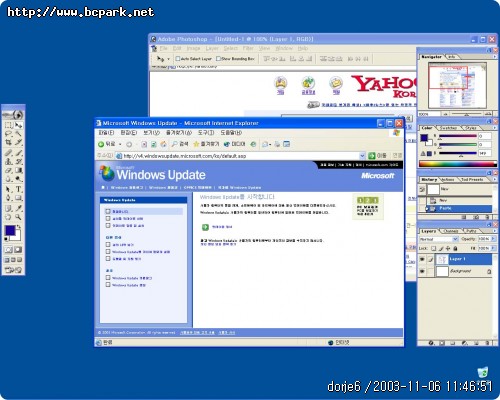
Task: Open the Photoshop Filter menu
Action: 248,48
